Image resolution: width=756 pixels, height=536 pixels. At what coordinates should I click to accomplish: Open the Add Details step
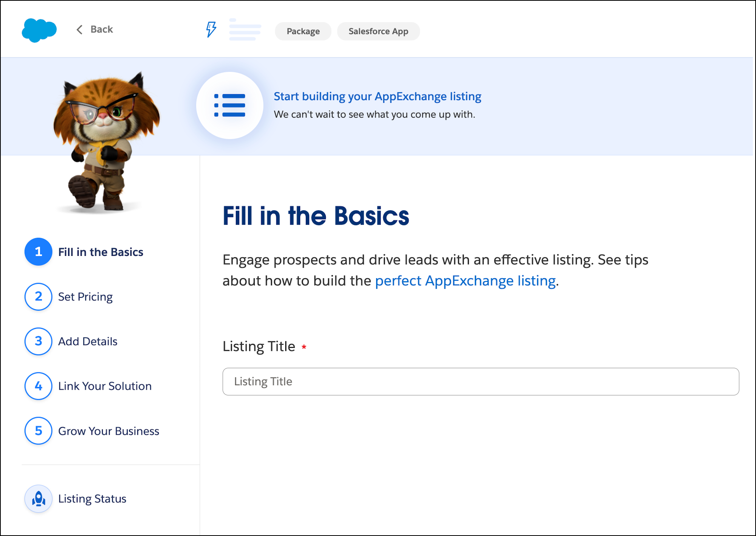(88, 341)
